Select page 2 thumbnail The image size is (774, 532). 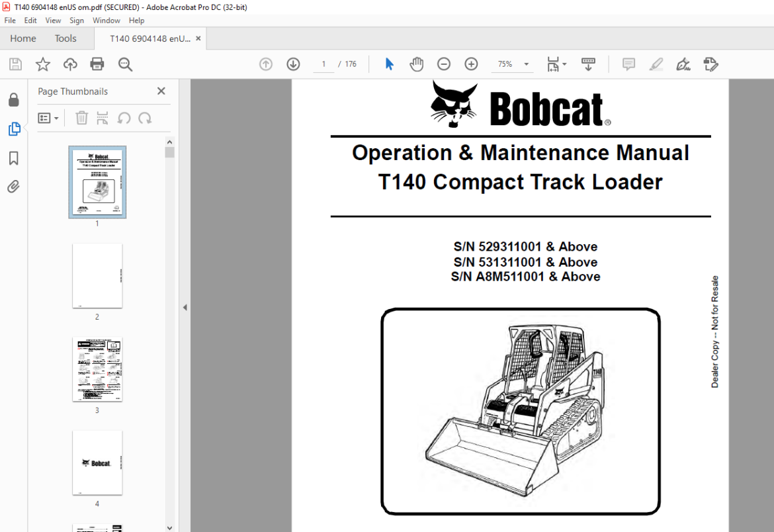(x=97, y=276)
